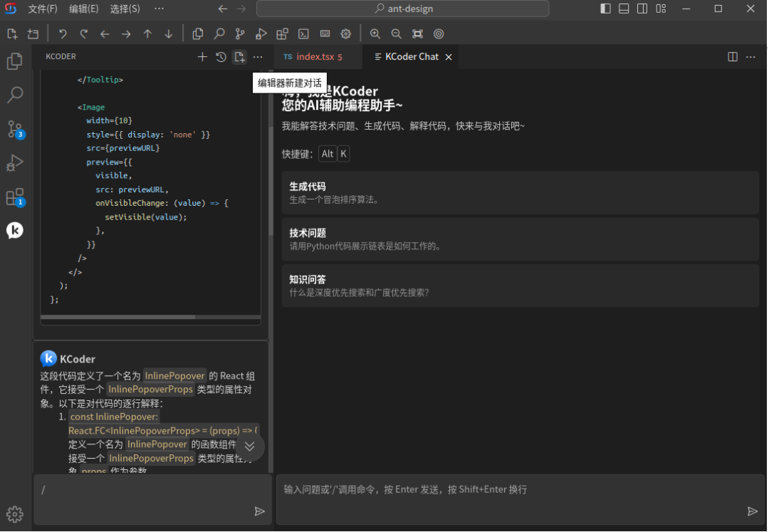Click the toolbar left arrow before the right arrow

tap(105, 34)
